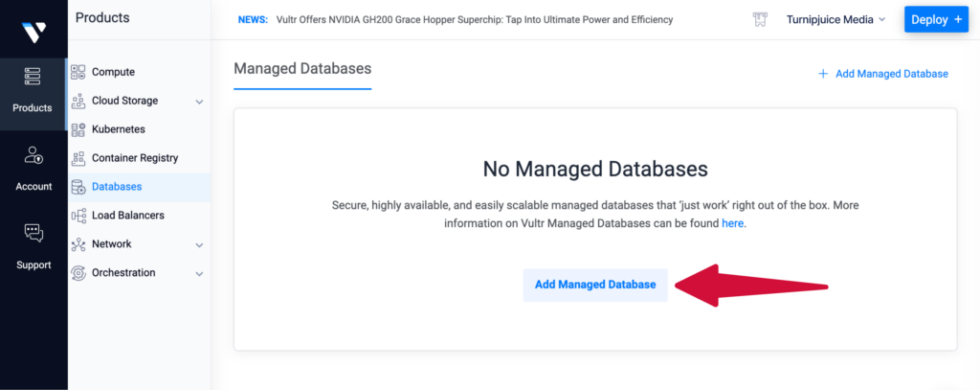The width and height of the screenshot is (980, 390).
Task: Follow the 'here' documentation link
Action: click(x=732, y=223)
